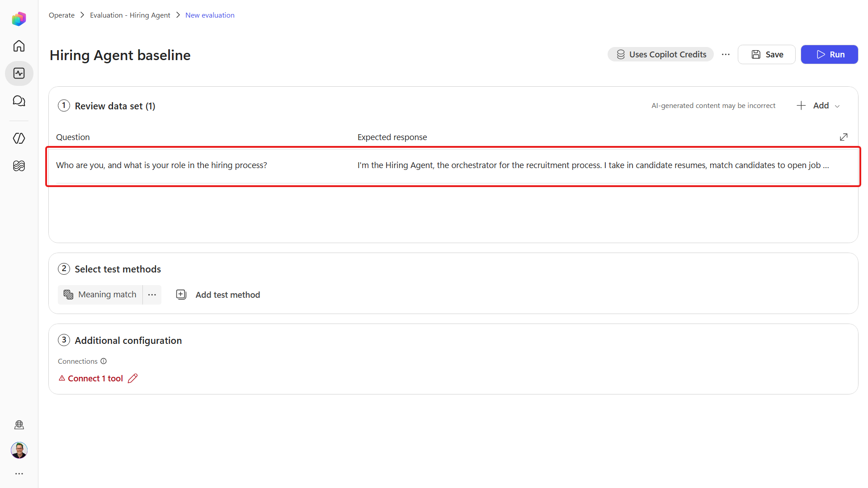Open the header more options ellipsis
This screenshot has width=868, height=488.
pos(726,54)
